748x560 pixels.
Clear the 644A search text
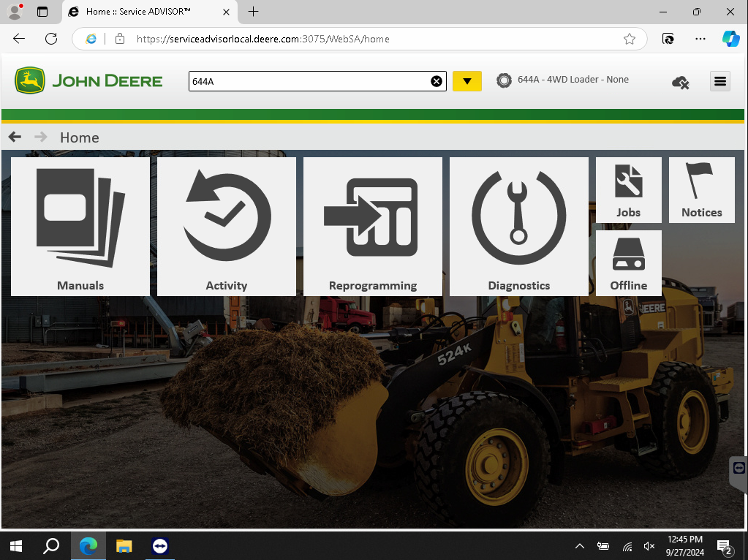click(437, 81)
